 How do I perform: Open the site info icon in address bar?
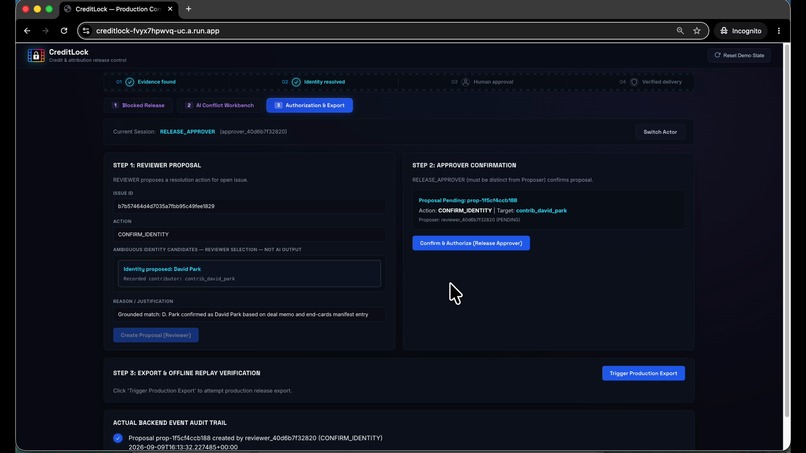point(86,31)
